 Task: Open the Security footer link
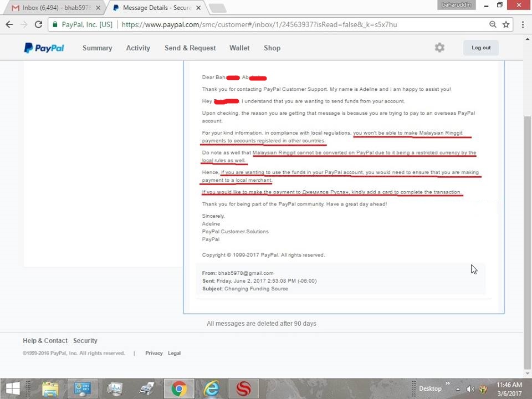(x=85, y=340)
